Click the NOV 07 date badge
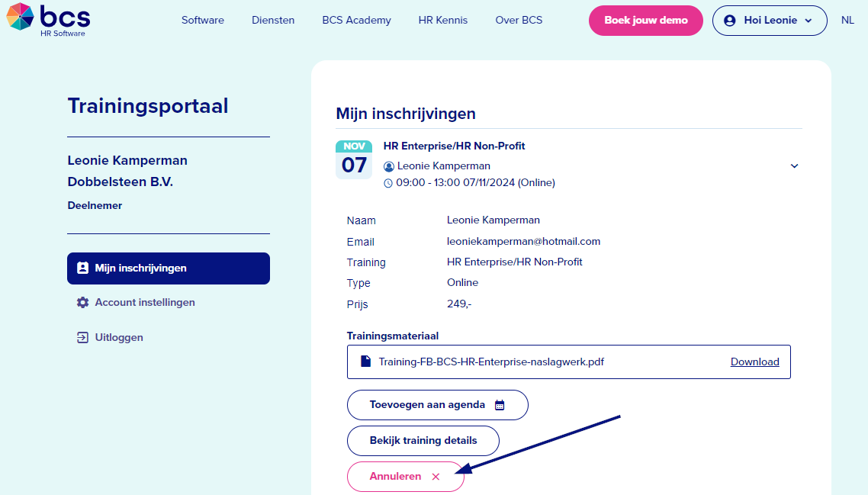The width and height of the screenshot is (868, 495). (x=354, y=159)
